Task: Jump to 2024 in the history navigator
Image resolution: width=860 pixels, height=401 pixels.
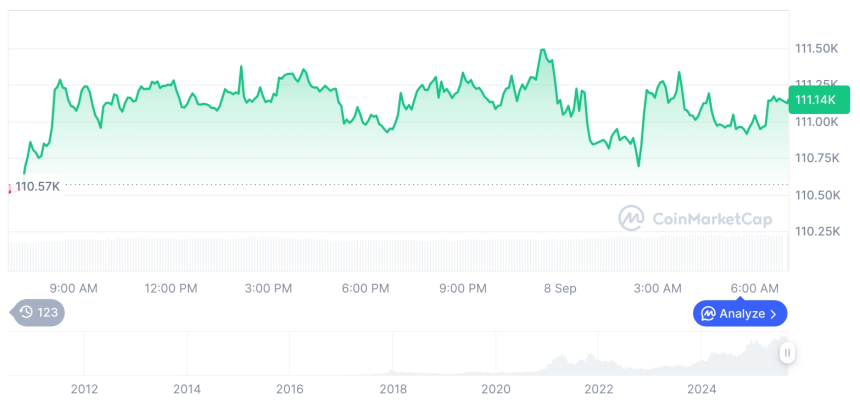Action: [x=702, y=388]
